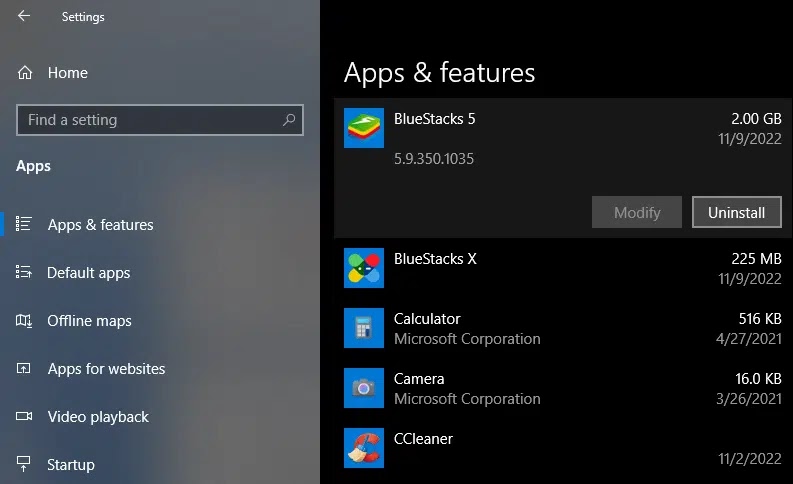Screen dimensions: 793x484
Task: Click the BlueStacks 5 app icon
Action: pos(364,128)
